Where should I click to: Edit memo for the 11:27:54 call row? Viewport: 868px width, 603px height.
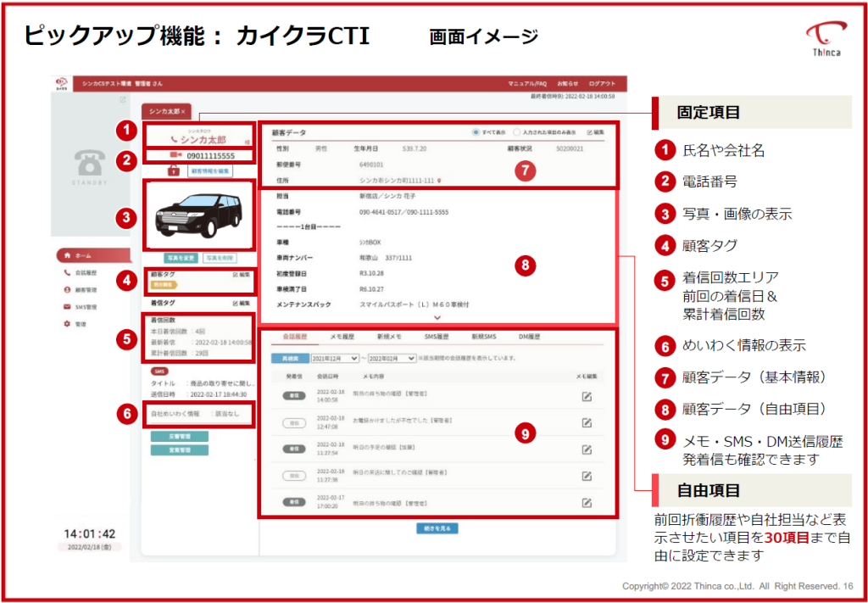pos(587,449)
